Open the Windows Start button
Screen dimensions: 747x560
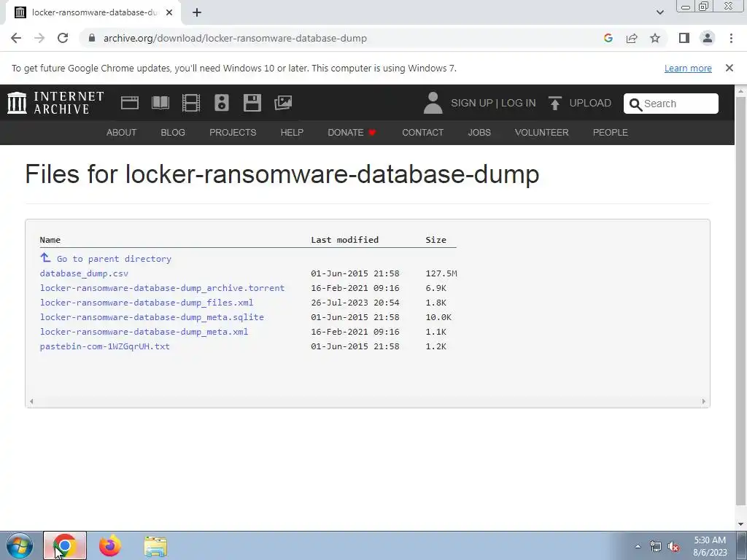(x=20, y=545)
